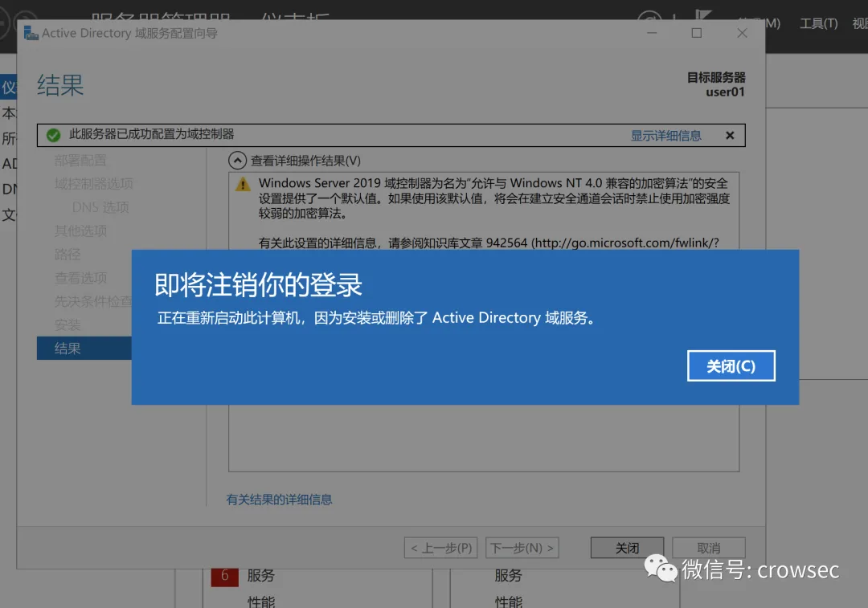The image size is (868, 608).
Task: Close the AD configuration wizard window
Action: pyautogui.click(x=742, y=33)
